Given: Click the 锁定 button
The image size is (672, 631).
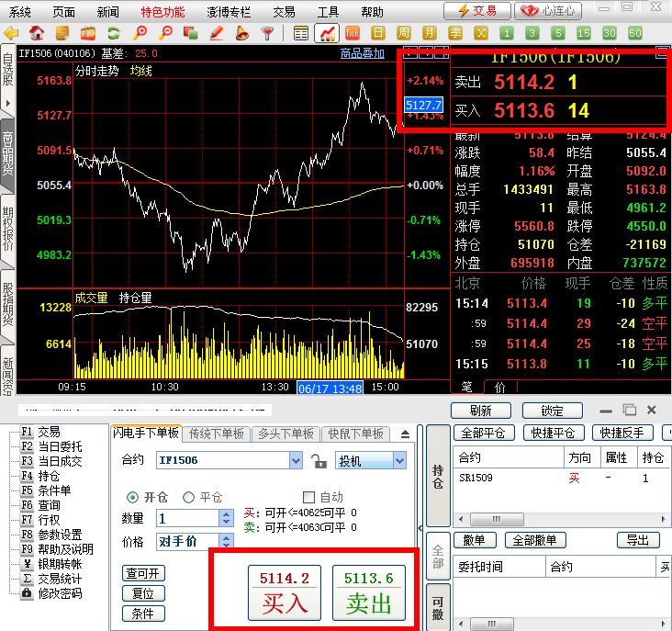Looking at the screenshot, I should click(x=552, y=411).
